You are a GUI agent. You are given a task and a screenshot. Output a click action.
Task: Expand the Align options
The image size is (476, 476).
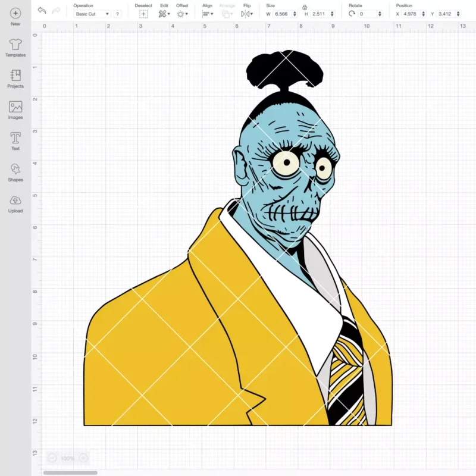coord(208,14)
